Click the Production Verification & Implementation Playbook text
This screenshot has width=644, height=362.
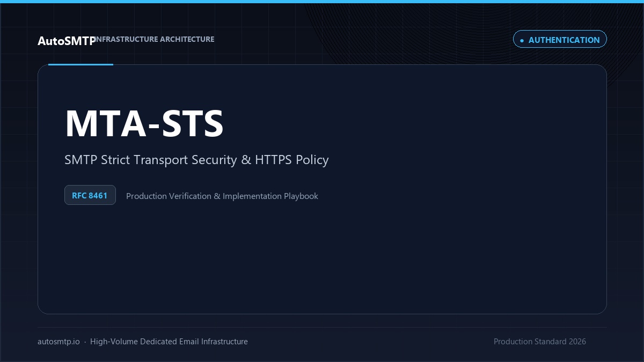point(222,196)
